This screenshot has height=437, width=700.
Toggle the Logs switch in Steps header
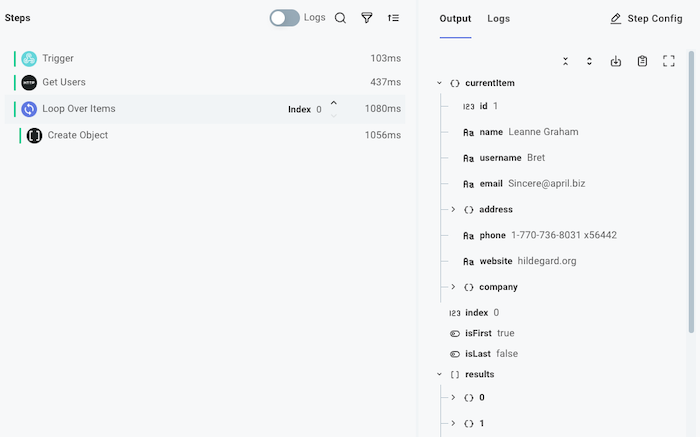(284, 18)
